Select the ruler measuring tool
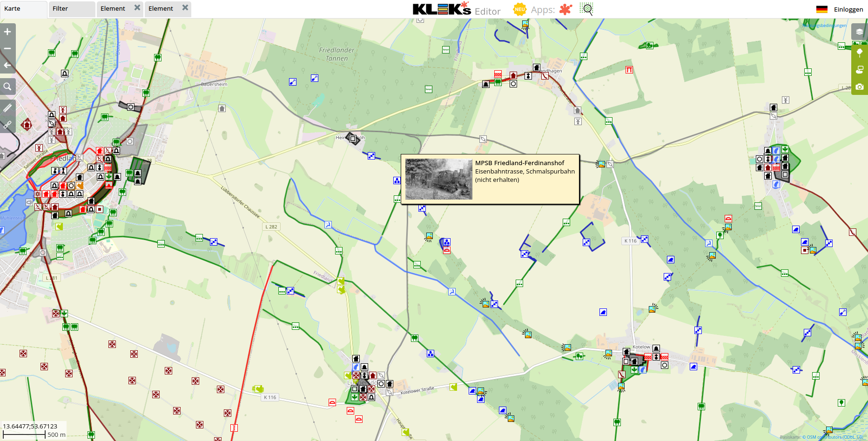Screen dimensions: 868x441 7,108
